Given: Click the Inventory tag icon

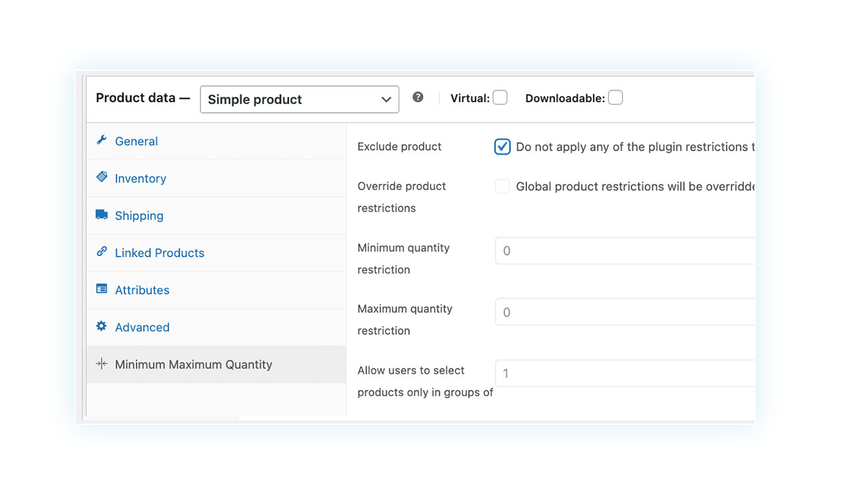Looking at the screenshot, I should point(101,177).
